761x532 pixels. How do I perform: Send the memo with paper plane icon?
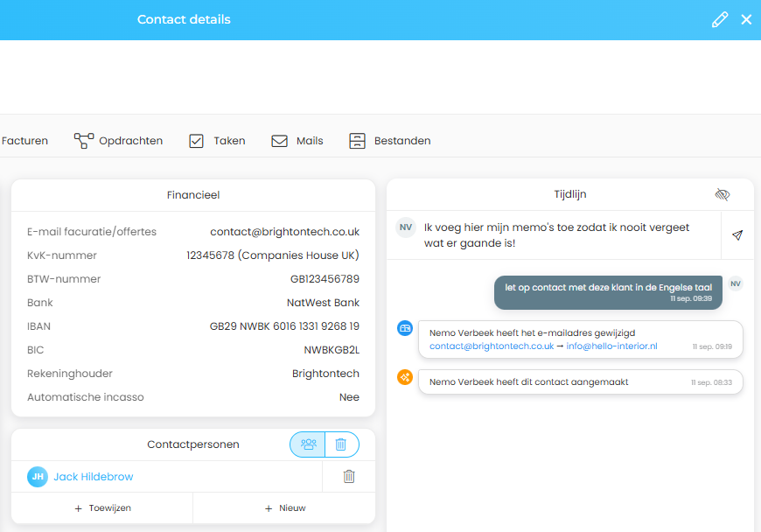[737, 235]
